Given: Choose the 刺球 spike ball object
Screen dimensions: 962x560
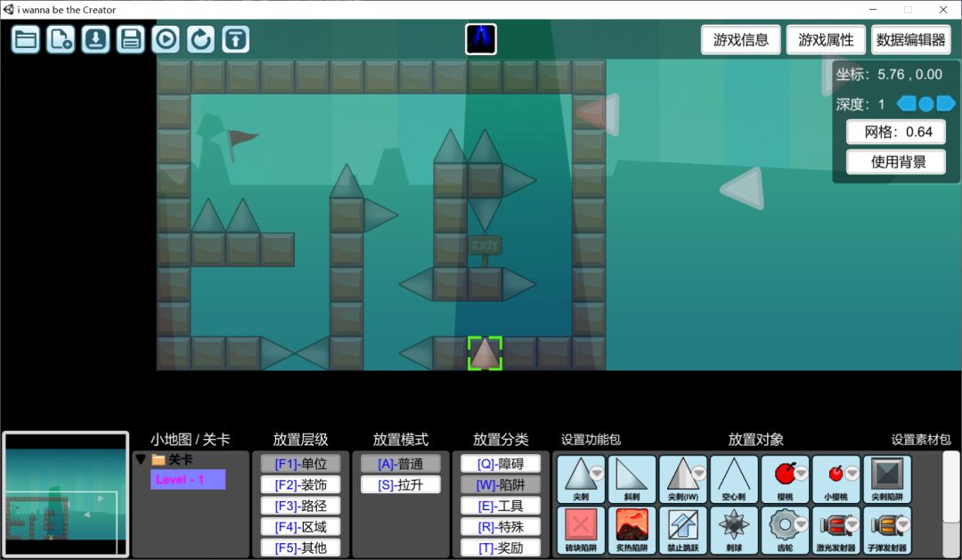Looking at the screenshot, I should [734, 530].
